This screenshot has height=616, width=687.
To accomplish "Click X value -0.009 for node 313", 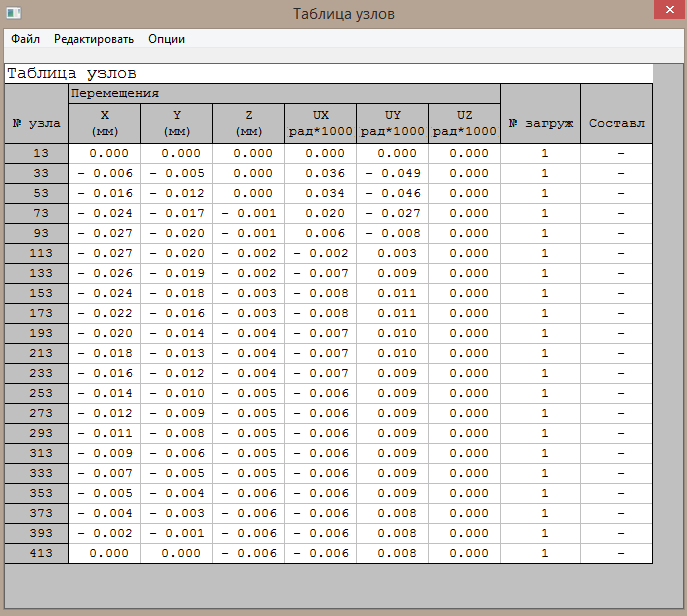I will [x=105, y=453].
